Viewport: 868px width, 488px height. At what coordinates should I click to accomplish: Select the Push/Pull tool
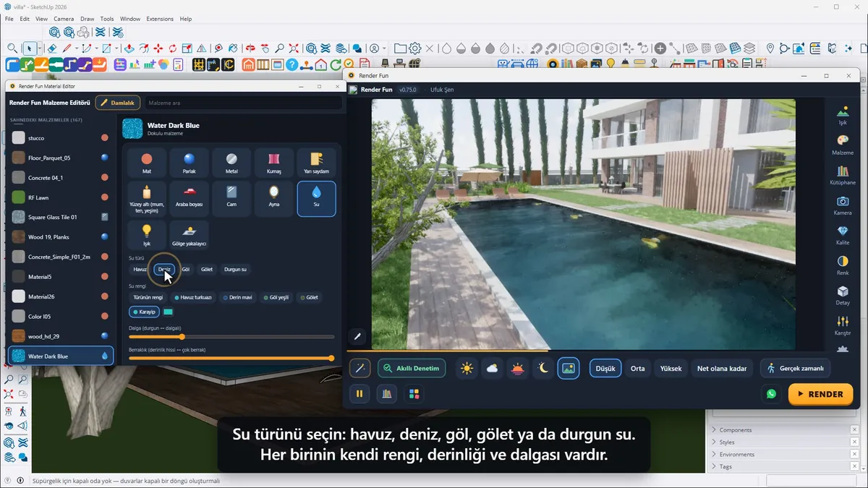[128, 48]
